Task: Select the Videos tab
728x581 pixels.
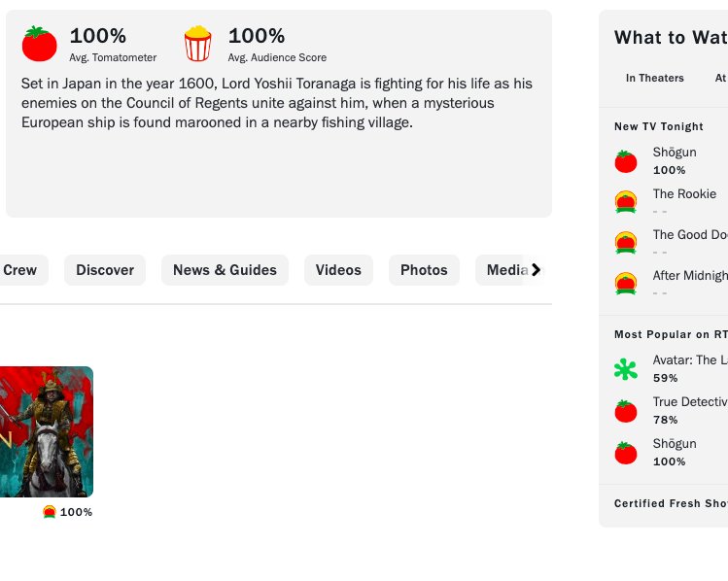Action: pyautogui.click(x=338, y=270)
